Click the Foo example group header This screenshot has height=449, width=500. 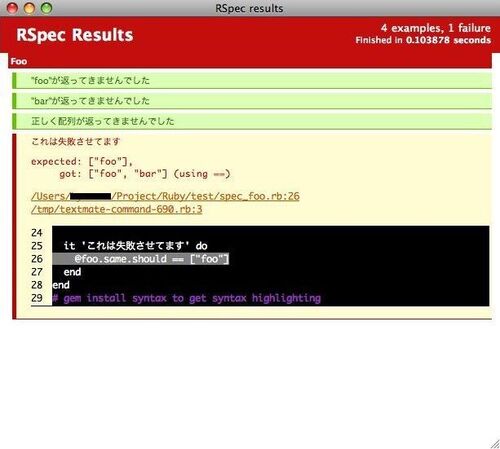click(250, 61)
